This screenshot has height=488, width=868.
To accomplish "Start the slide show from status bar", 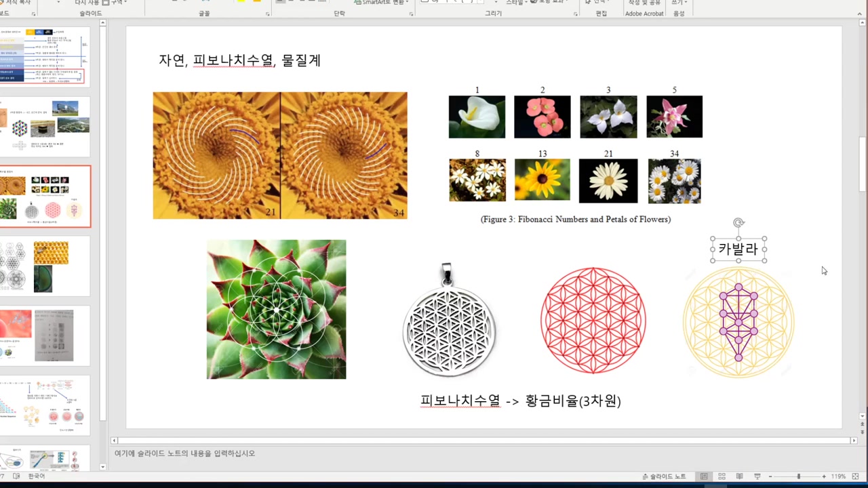I will click(x=757, y=476).
